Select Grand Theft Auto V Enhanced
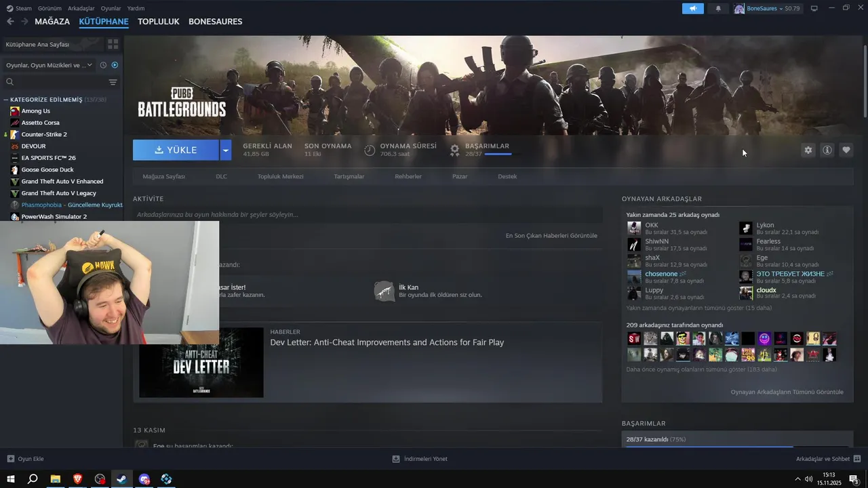The width and height of the screenshot is (868, 488). pyautogui.click(x=61, y=182)
